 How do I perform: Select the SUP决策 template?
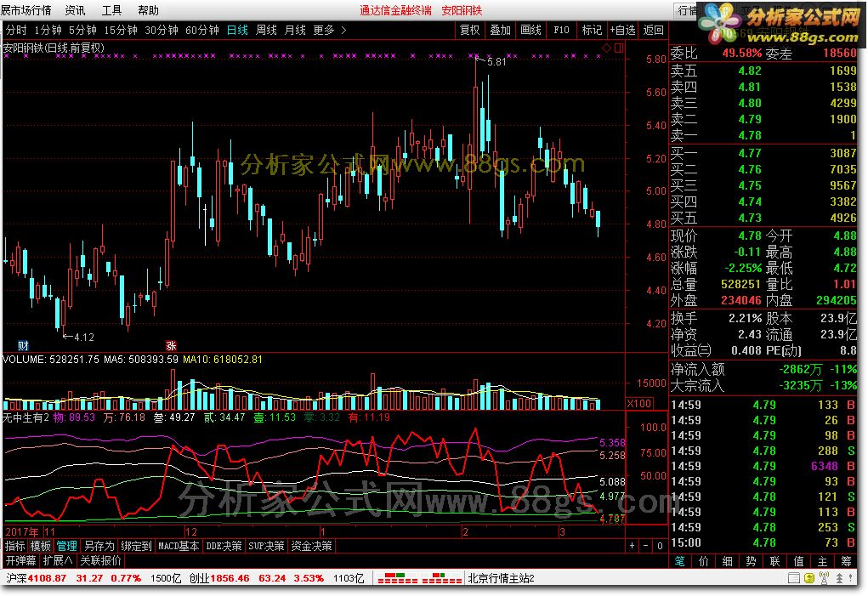[266, 546]
